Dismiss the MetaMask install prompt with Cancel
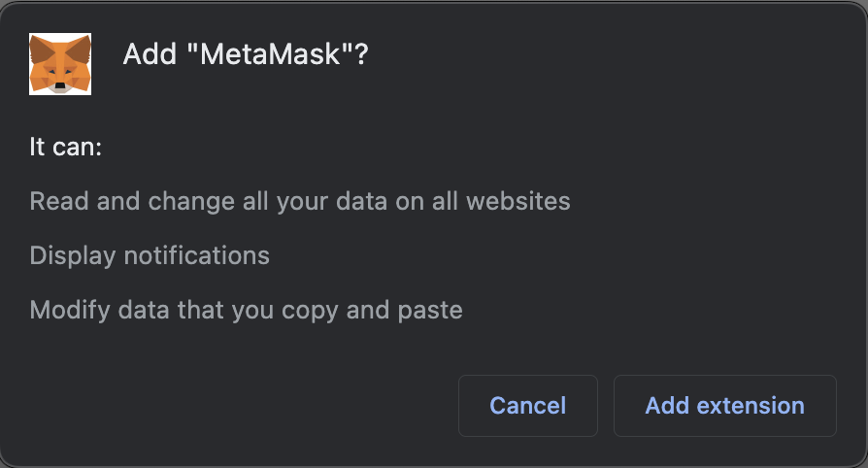Screen dimensions: 868x468 coord(527,406)
